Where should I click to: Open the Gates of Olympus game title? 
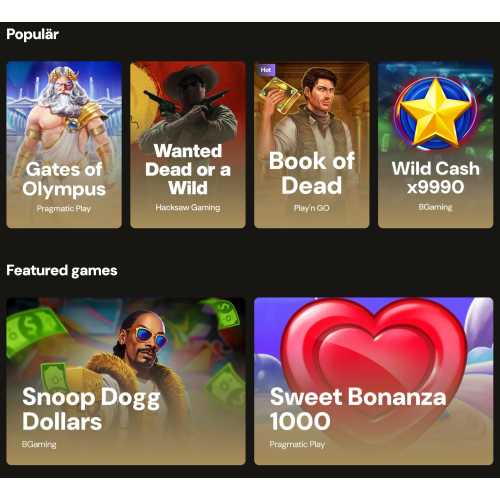click(64, 179)
